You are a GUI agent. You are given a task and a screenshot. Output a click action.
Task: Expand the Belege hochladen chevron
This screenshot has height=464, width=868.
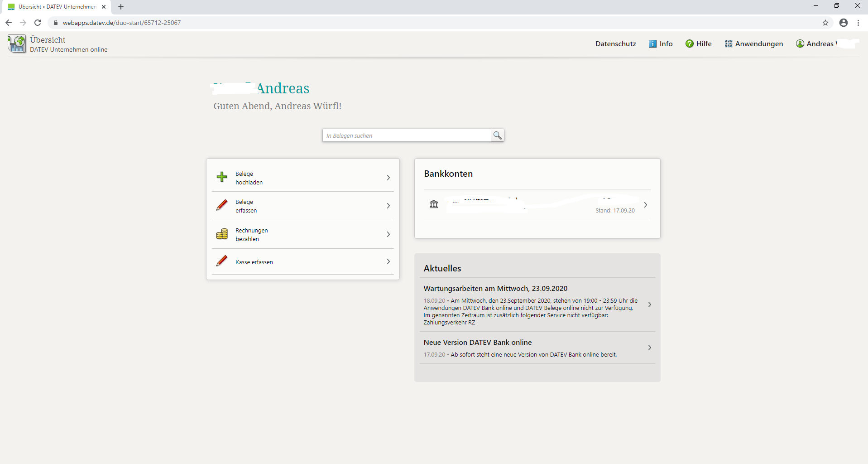click(388, 178)
